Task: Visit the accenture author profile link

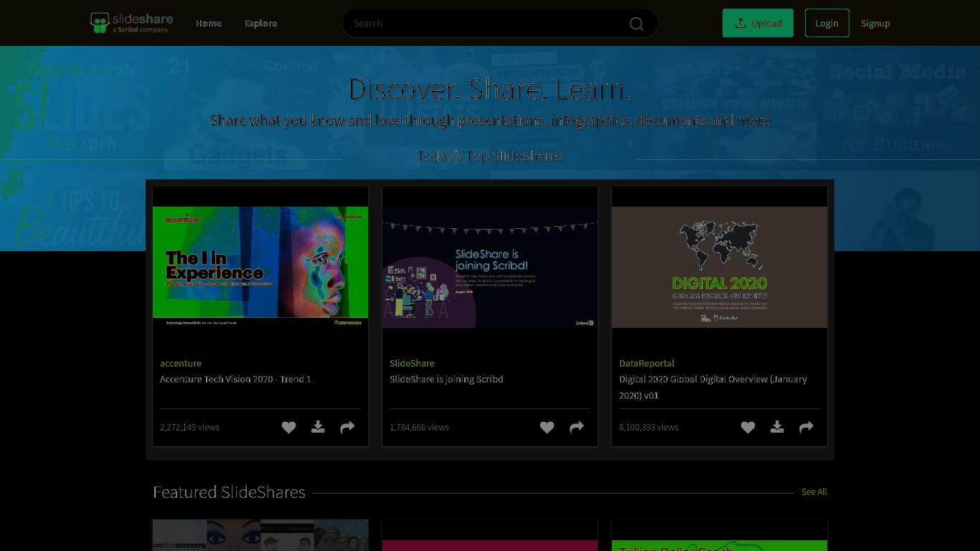Action: click(181, 363)
